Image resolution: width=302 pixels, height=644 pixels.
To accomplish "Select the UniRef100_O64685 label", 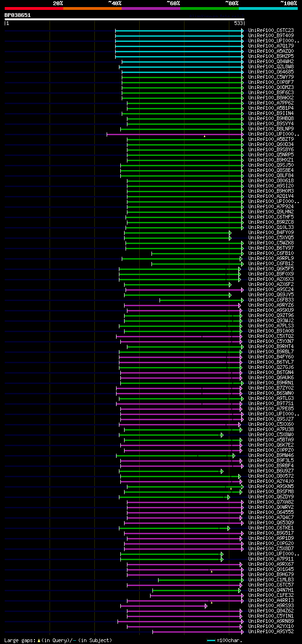I will coord(271,72).
